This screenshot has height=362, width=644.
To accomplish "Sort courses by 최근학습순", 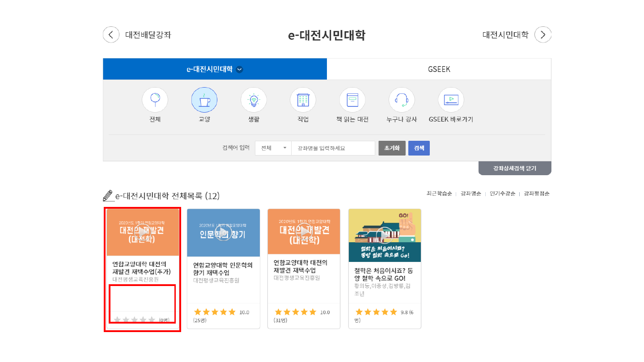I will [439, 194].
